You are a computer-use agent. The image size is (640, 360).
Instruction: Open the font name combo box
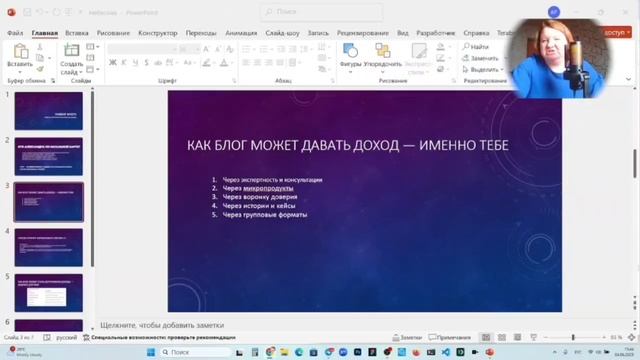coord(142,49)
